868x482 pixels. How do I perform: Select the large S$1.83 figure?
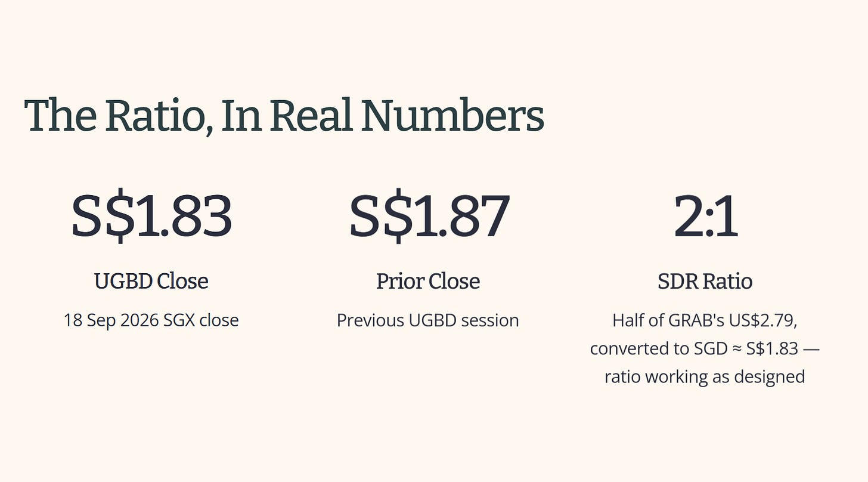coord(151,216)
